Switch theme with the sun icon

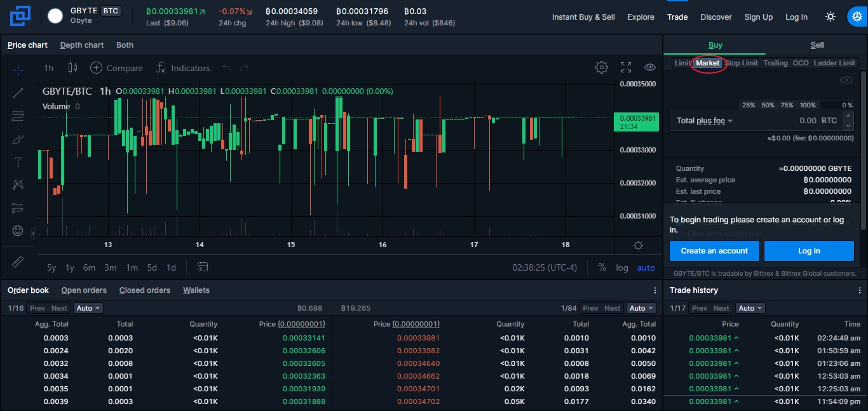(830, 17)
